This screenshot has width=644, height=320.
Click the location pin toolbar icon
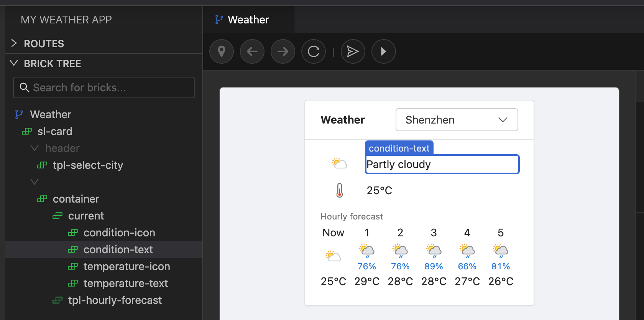222,51
